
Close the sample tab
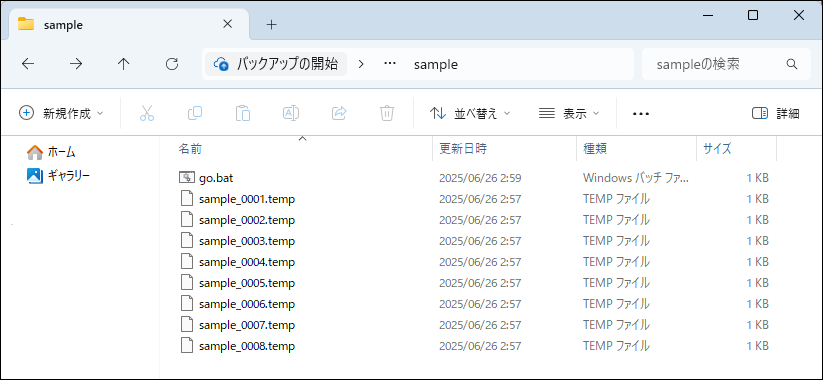(x=227, y=24)
